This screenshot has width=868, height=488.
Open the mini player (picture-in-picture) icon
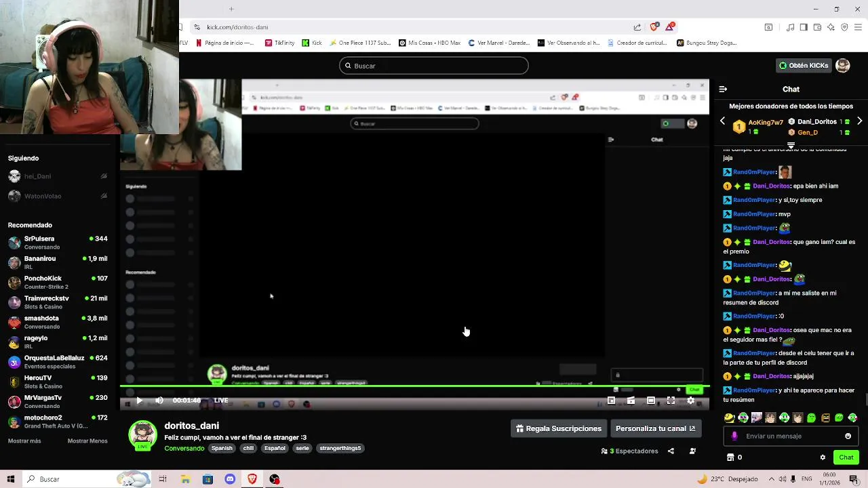(x=611, y=401)
